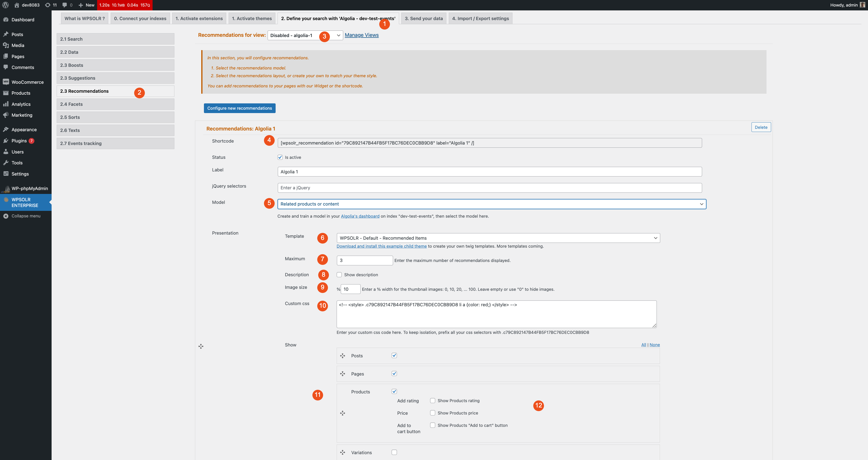Screen dimensions: 868x460
Task: Uncheck the Pages show checkbox
Action: pyautogui.click(x=394, y=374)
